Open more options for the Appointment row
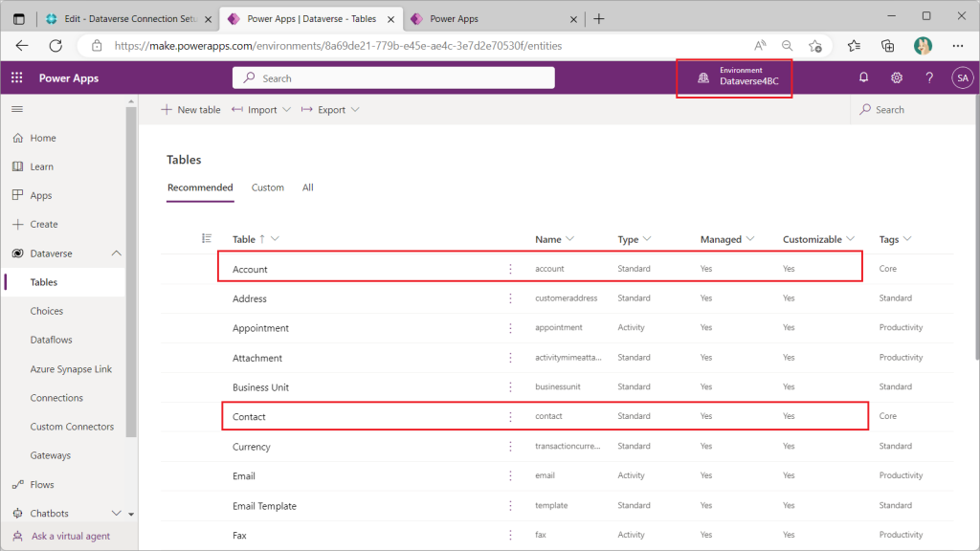The height and width of the screenshot is (551, 980). [510, 327]
